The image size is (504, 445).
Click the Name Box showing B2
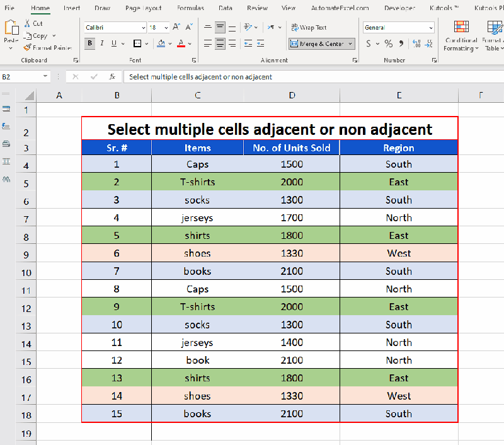(x=22, y=76)
